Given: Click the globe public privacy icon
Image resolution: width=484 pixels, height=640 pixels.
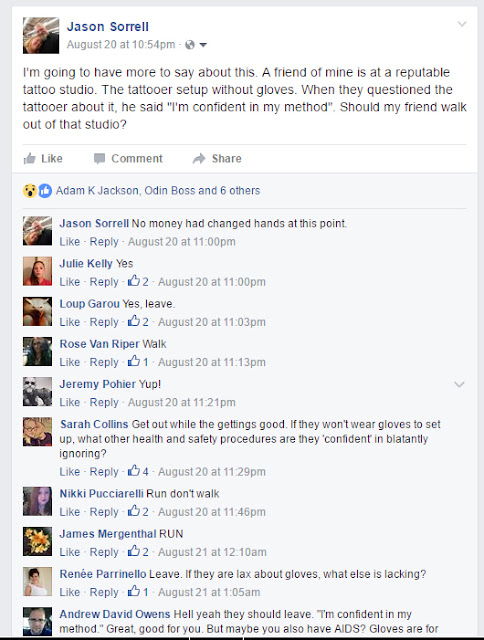Looking at the screenshot, I should (x=190, y=44).
